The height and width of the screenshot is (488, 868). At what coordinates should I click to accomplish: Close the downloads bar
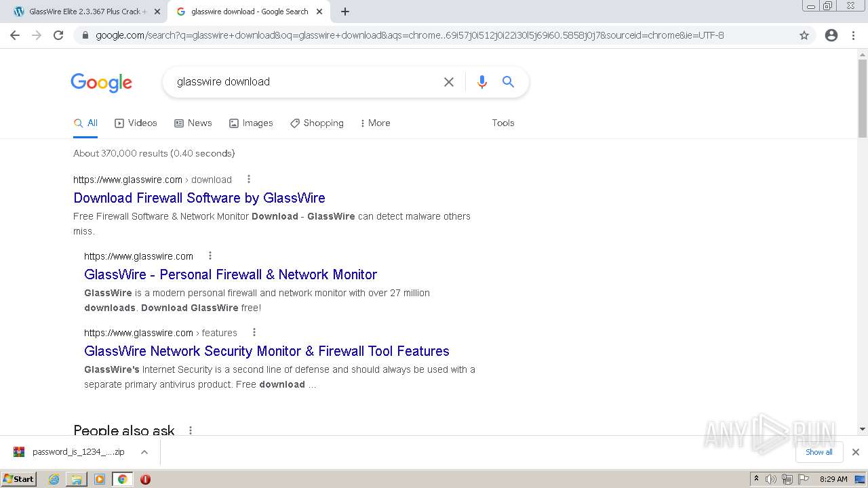pos(856,452)
